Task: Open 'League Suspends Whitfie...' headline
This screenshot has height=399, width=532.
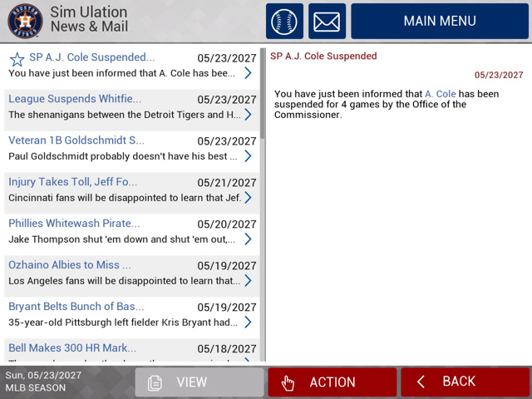Action: click(x=75, y=98)
